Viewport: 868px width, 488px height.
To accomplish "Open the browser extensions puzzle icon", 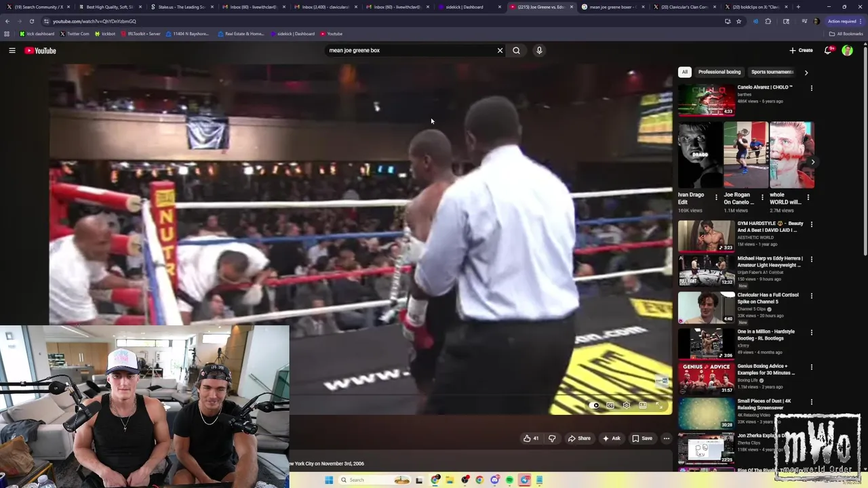I will coord(768,21).
